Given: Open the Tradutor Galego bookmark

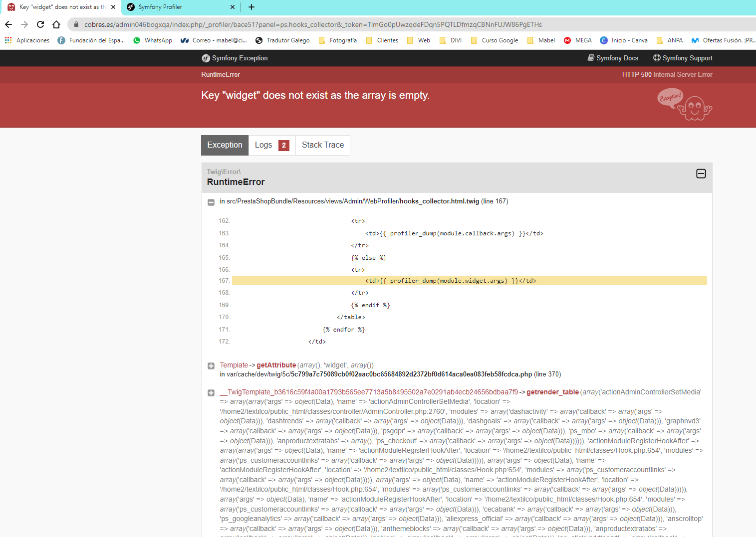Looking at the screenshot, I should 282,40.
